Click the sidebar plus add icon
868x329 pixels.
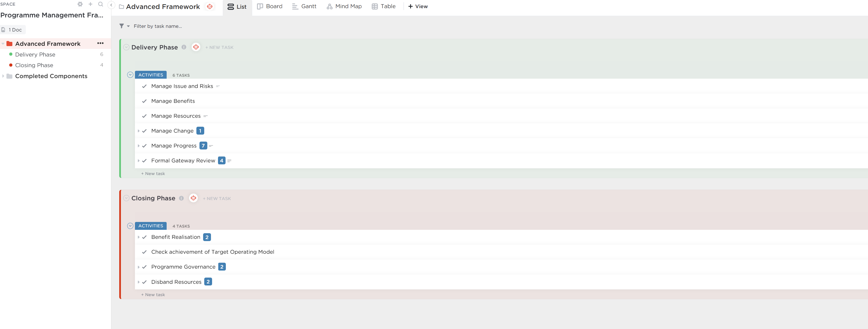[x=90, y=4]
